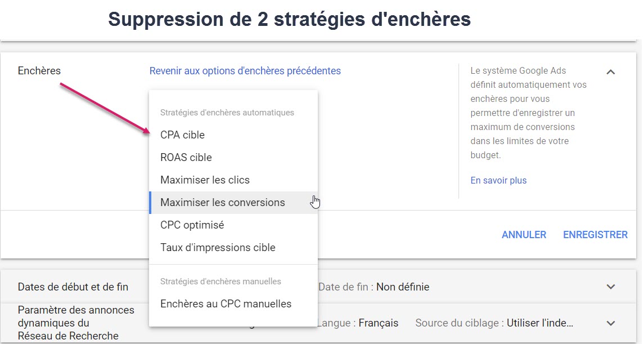Click the "Stratégies d'enchères automatiques" group header
The width and height of the screenshot is (644, 344).
click(227, 112)
